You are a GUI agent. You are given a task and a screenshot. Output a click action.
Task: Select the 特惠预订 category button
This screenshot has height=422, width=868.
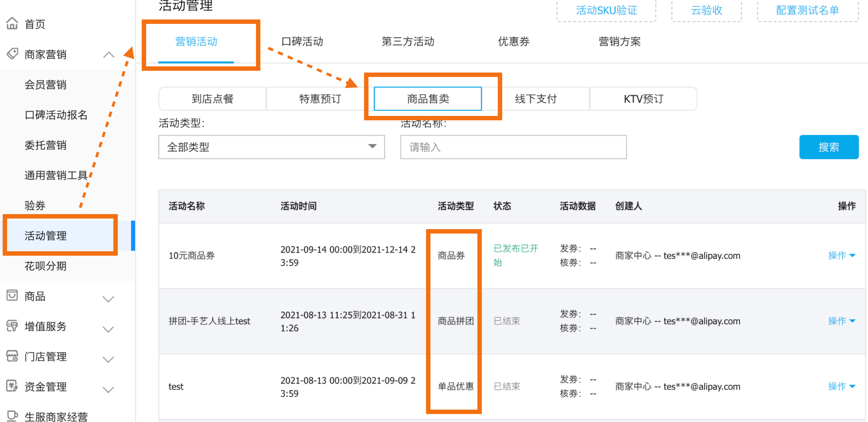click(320, 99)
